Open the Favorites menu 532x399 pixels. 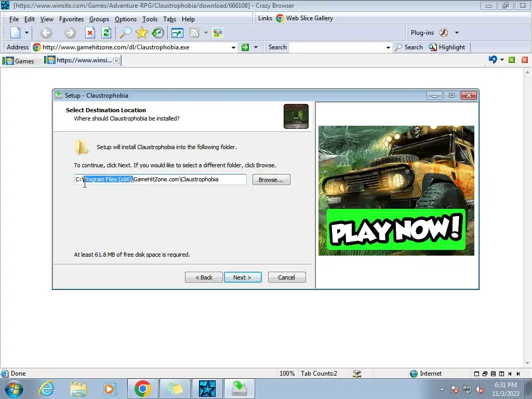pos(71,19)
